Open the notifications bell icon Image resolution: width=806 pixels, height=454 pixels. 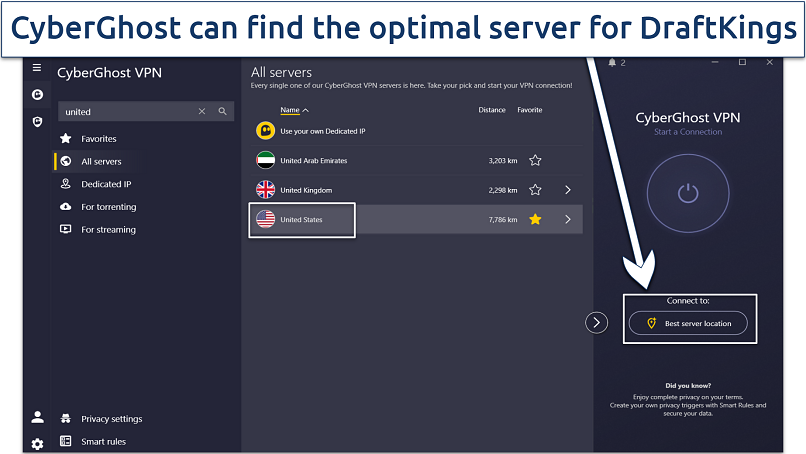(612, 63)
